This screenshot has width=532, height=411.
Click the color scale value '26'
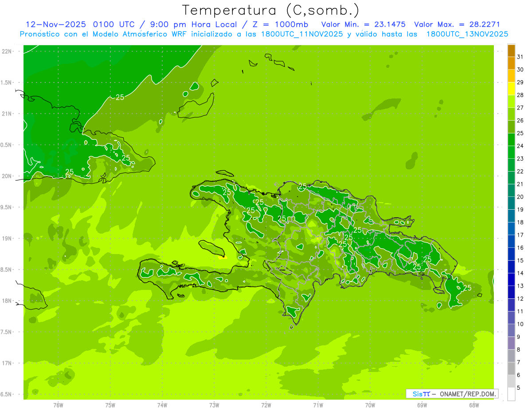(520, 120)
